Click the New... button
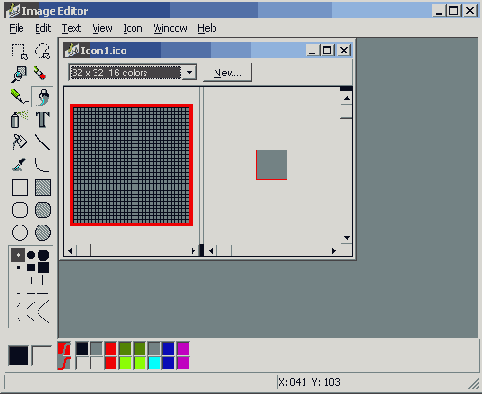482x394 pixels. pyautogui.click(x=227, y=73)
